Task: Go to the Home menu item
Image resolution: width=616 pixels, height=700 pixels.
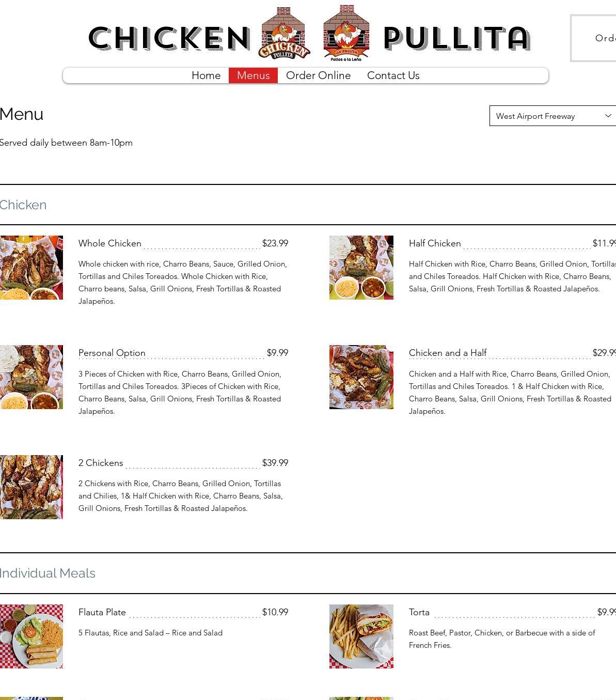Action: tap(206, 75)
